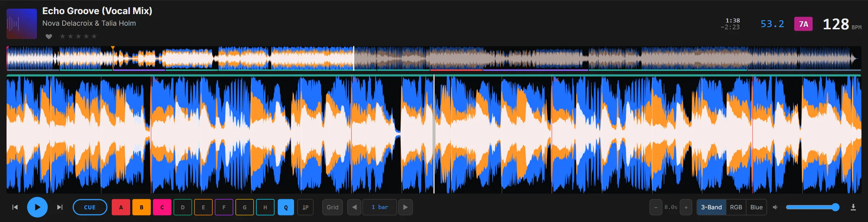
Task: Click orange cue marker on overview waveform
Action: tap(113, 48)
